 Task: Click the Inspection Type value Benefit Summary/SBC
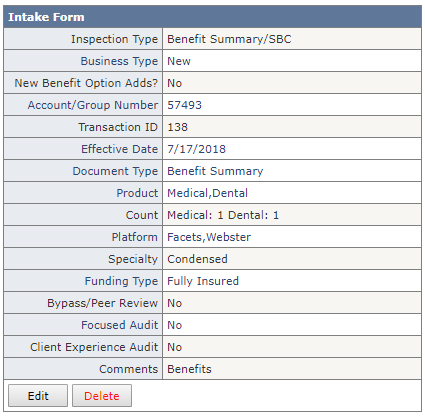click(x=229, y=39)
